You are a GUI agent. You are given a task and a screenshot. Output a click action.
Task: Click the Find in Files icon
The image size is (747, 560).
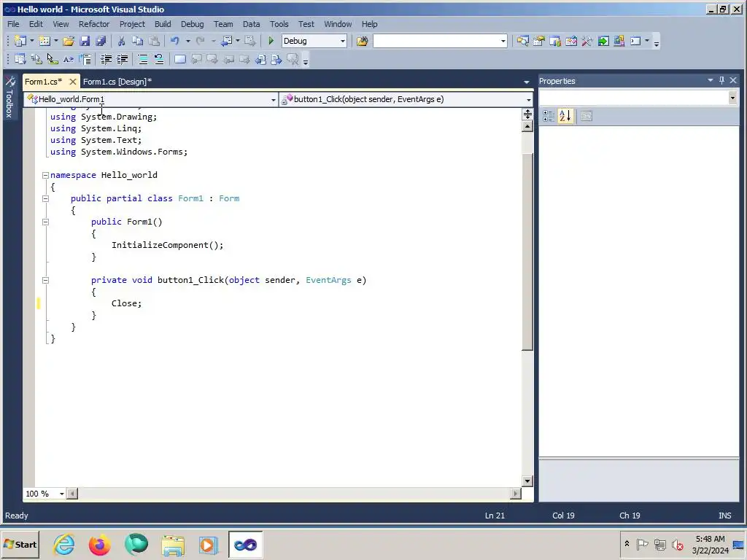(x=362, y=41)
